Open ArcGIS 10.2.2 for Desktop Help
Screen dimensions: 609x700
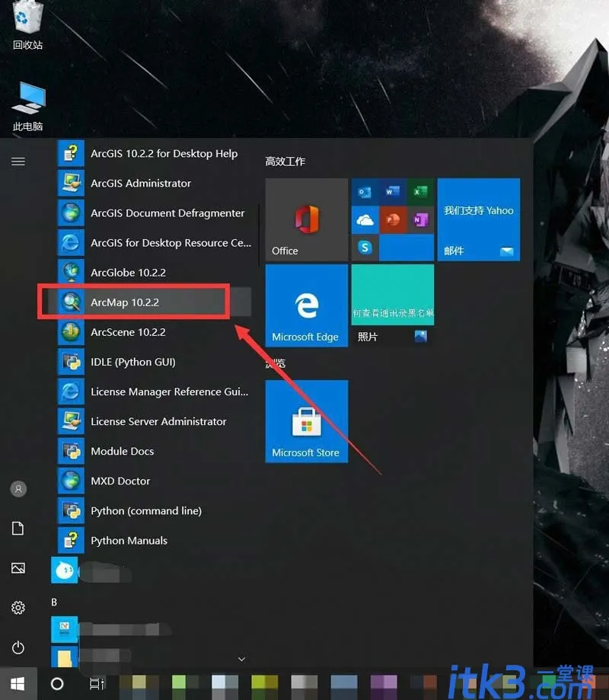[154, 154]
